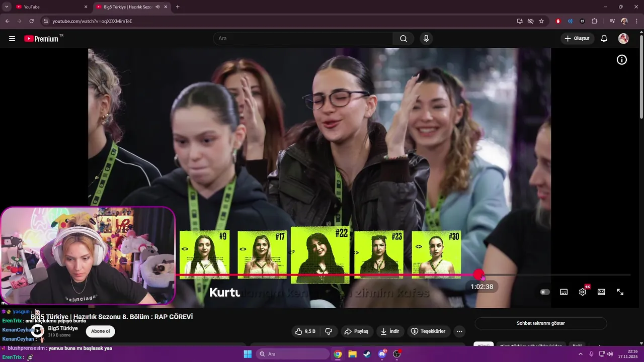Click taskbar Ara search box
The image size is (644, 362).
[x=292, y=354]
